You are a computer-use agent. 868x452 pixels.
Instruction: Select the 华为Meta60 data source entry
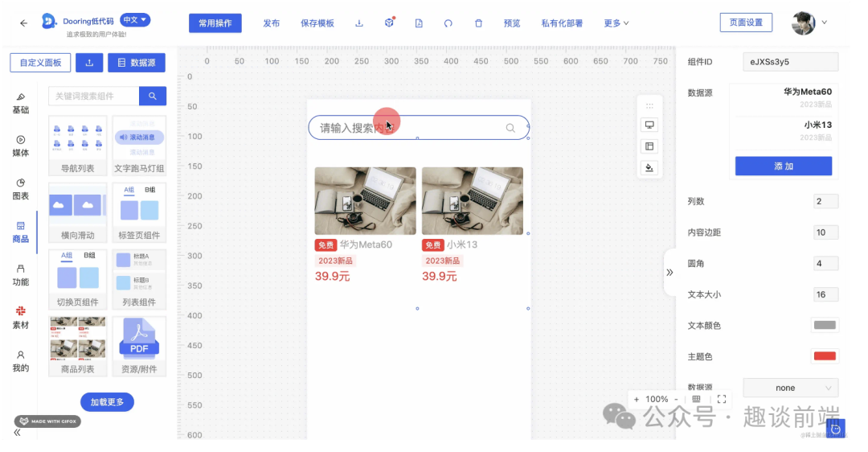784,97
